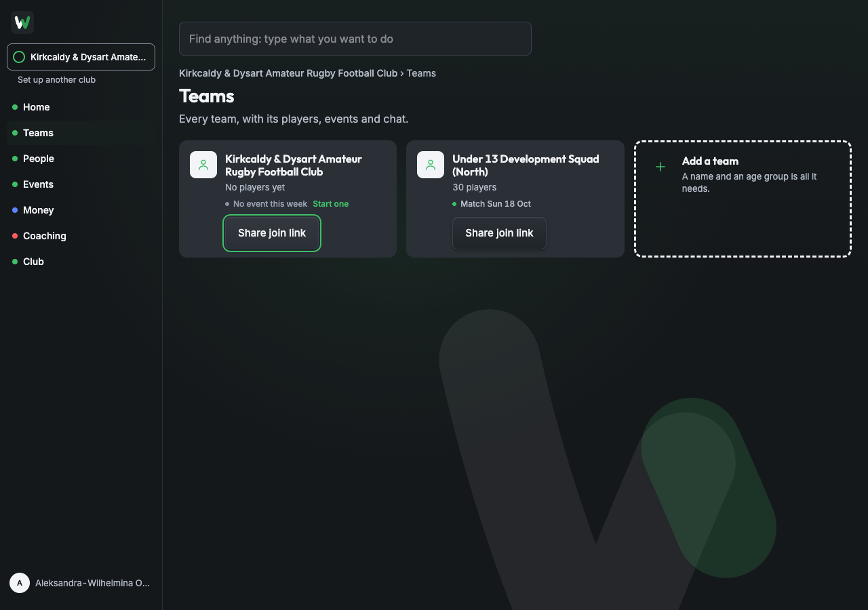The height and width of the screenshot is (610, 868).
Task: Select Teams in the sidebar
Action: click(81, 133)
